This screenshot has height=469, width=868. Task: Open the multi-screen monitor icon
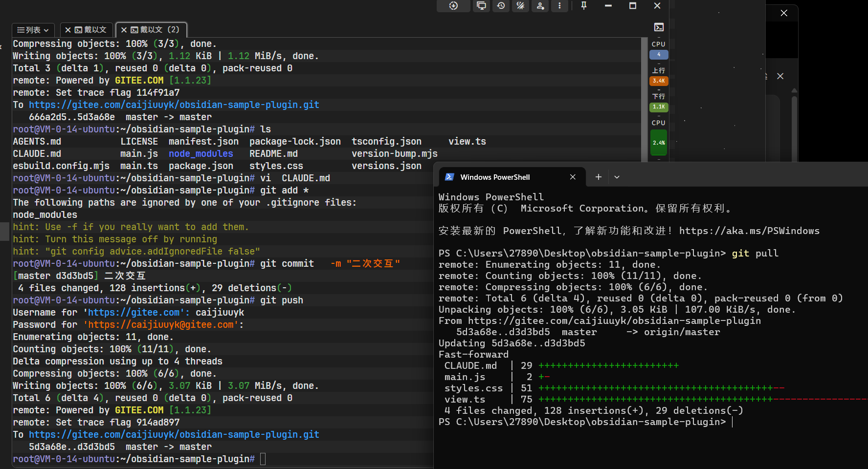[481, 6]
